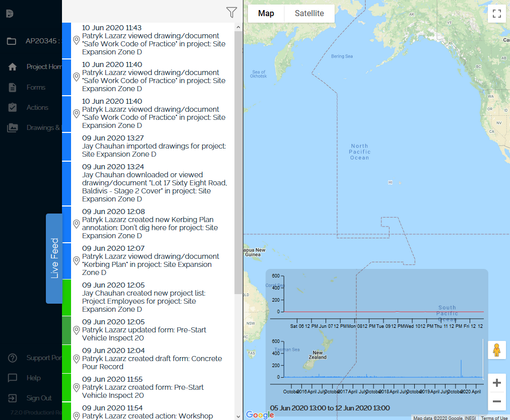The height and width of the screenshot is (420, 510).
Task: Click 'North Pacific Ocean' map label
Action: coord(360,152)
